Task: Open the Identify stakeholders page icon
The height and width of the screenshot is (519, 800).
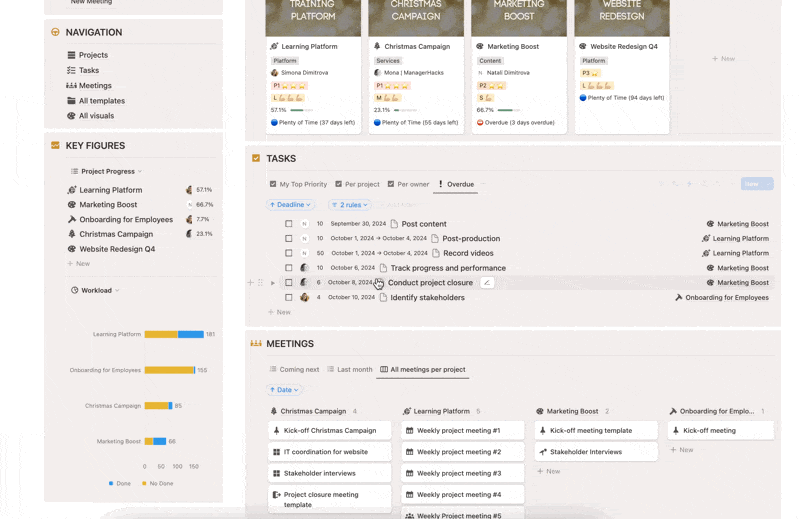Action: click(x=383, y=298)
